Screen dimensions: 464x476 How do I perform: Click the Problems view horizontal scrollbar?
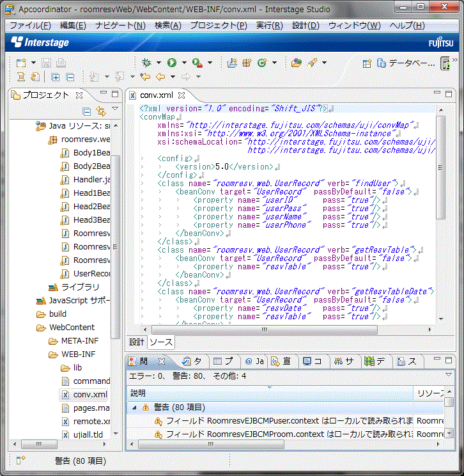pyautogui.click(x=211, y=444)
